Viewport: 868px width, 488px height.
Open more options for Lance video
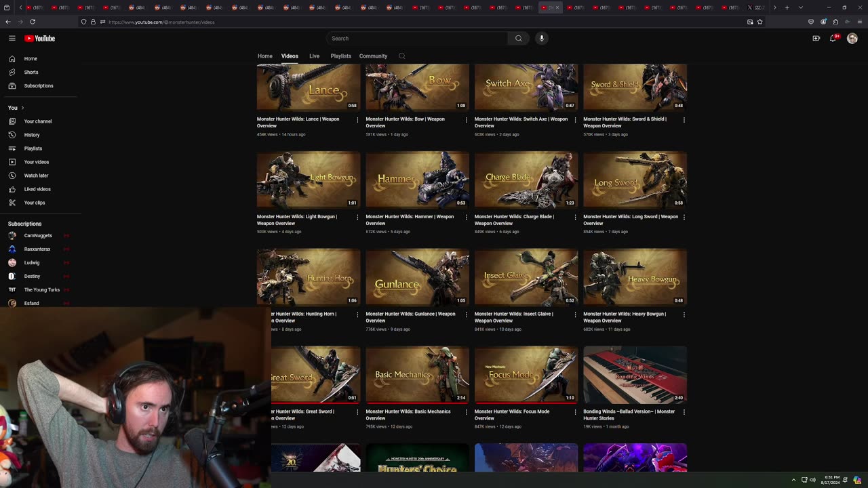point(357,120)
